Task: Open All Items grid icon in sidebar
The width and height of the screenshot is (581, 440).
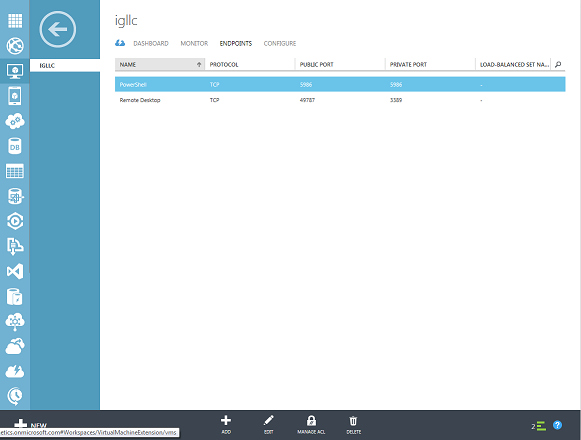Action: click(15, 20)
